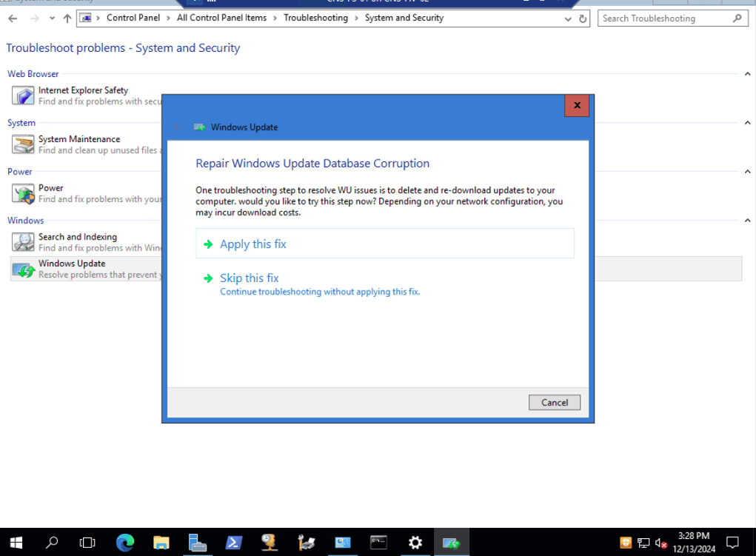The width and height of the screenshot is (756, 556).
Task: Click muted volume tray icon
Action: [x=661, y=543]
